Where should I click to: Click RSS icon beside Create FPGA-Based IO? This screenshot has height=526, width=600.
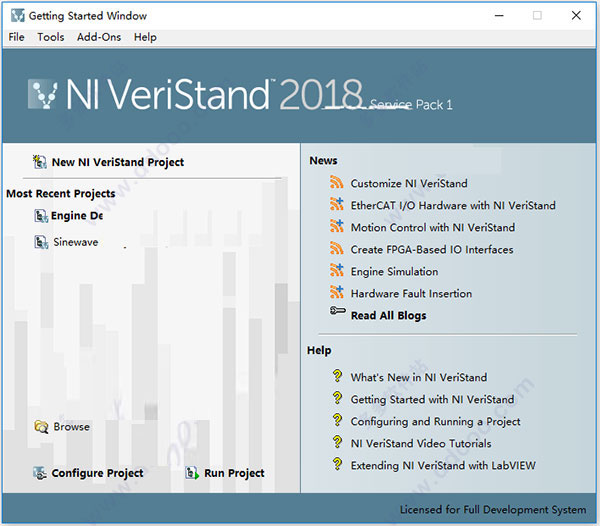coord(336,248)
